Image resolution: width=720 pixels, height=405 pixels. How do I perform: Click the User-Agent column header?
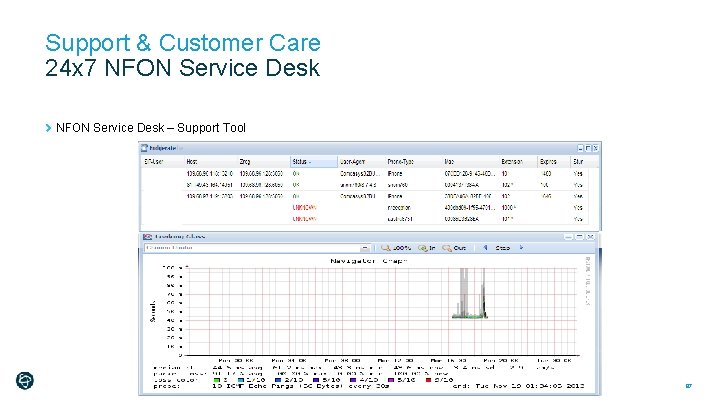361,162
